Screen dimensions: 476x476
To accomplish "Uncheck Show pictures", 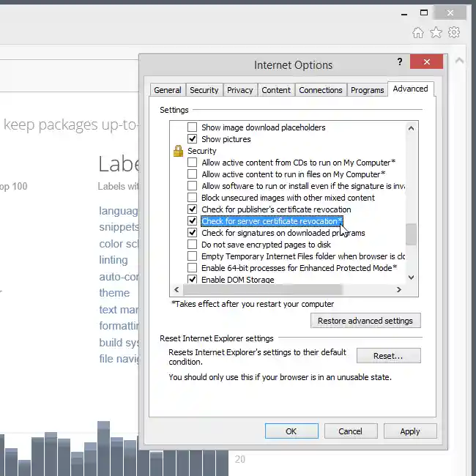I will click(192, 139).
